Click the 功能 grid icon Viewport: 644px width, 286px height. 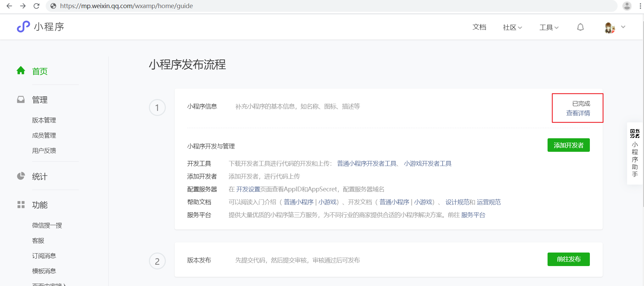21,205
